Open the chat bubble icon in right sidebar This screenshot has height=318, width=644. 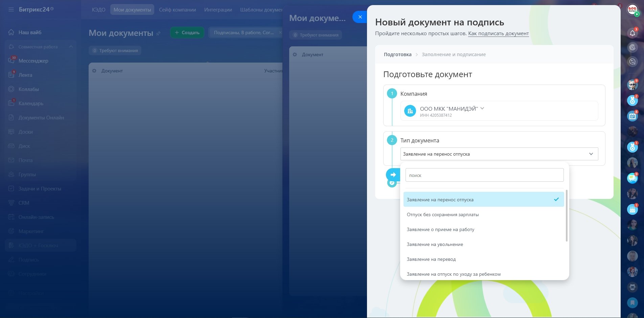(x=632, y=178)
